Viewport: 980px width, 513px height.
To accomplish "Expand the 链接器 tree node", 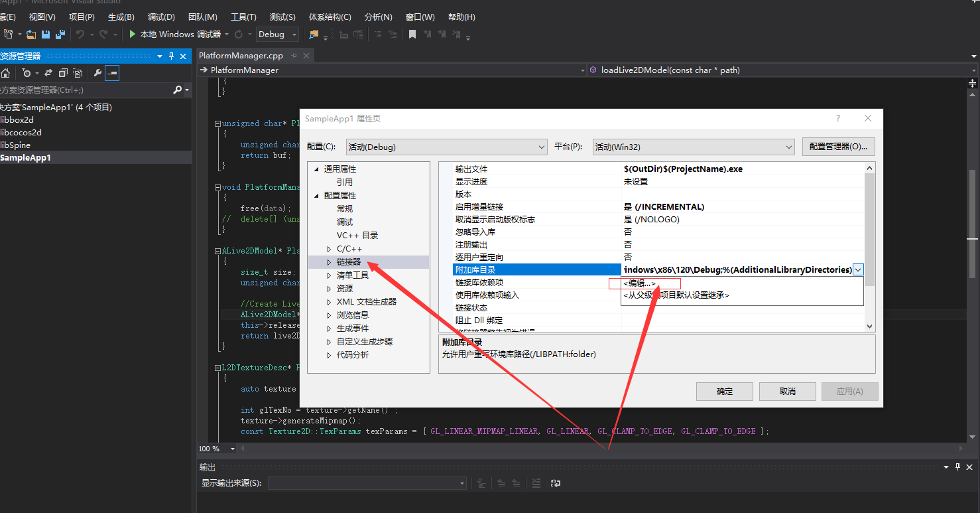I will tap(330, 262).
